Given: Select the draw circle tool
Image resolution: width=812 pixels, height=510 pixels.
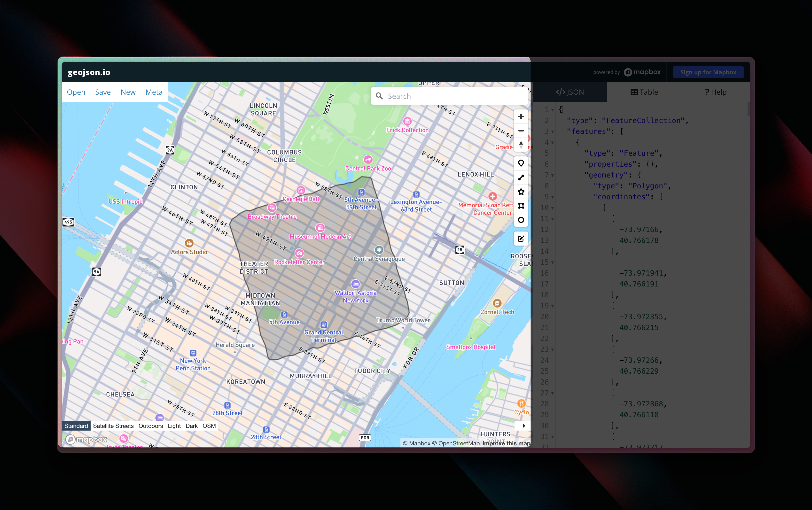Looking at the screenshot, I should [521, 220].
